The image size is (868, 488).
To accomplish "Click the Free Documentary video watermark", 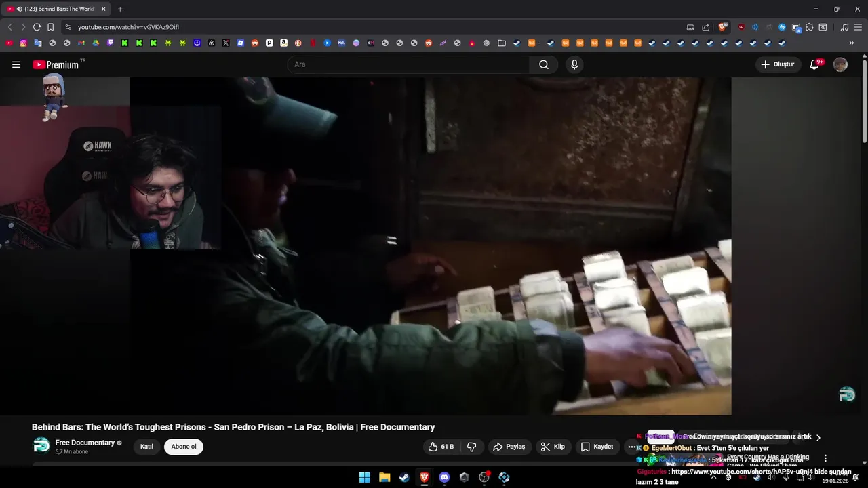I will click(x=847, y=394).
